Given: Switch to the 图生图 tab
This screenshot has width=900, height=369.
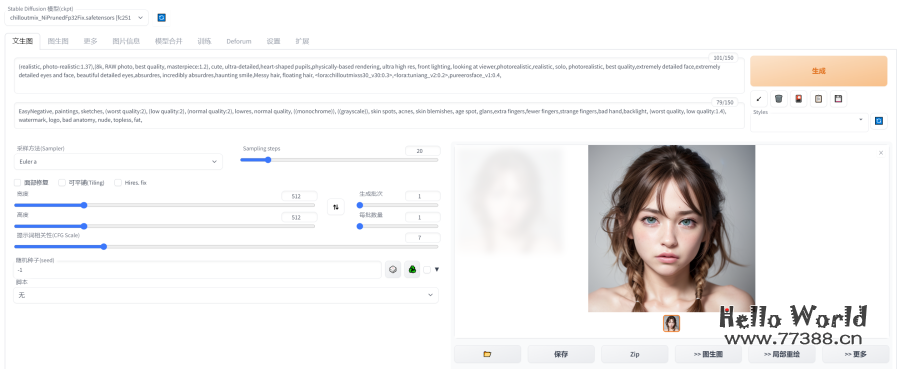Looking at the screenshot, I should click(59, 41).
